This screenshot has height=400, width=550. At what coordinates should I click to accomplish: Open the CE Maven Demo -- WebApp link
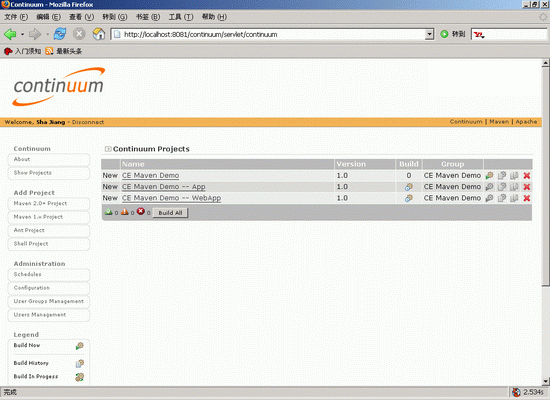click(171, 198)
